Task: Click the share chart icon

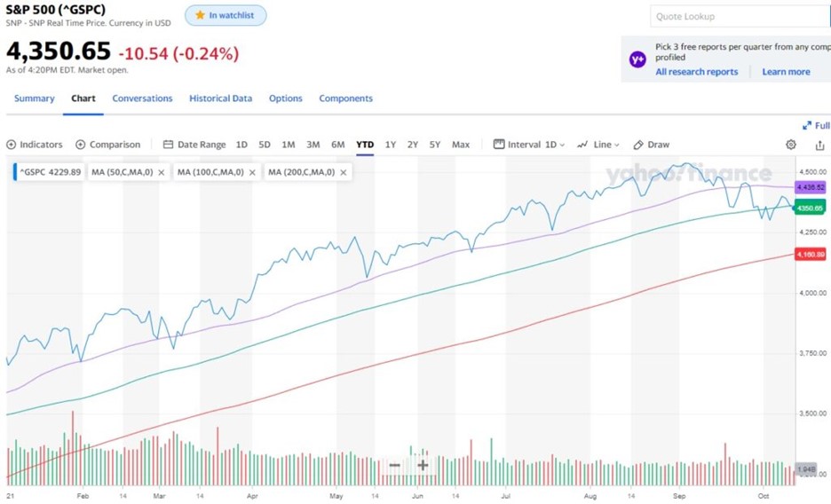Action: (819, 145)
